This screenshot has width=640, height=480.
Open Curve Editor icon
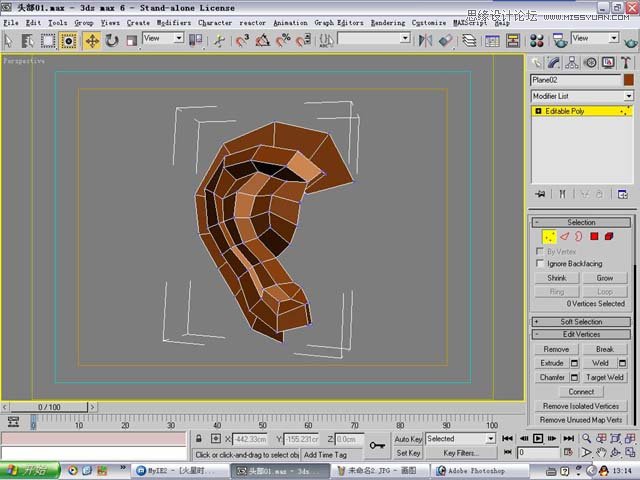492,41
